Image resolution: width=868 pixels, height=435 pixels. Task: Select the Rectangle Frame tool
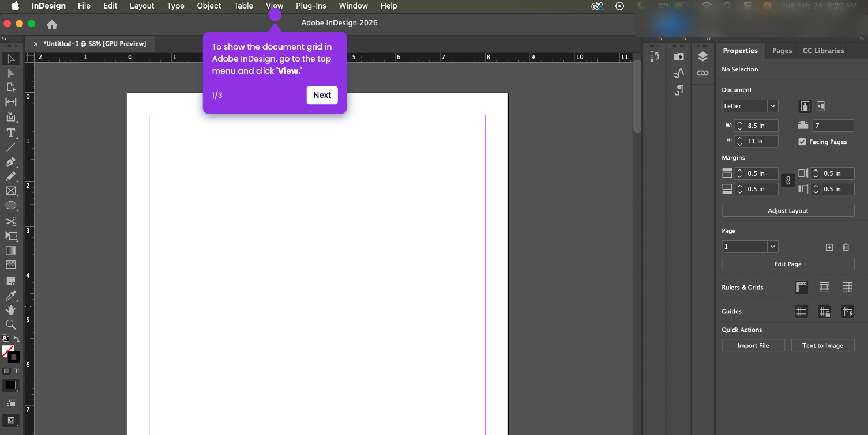tap(11, 191)
